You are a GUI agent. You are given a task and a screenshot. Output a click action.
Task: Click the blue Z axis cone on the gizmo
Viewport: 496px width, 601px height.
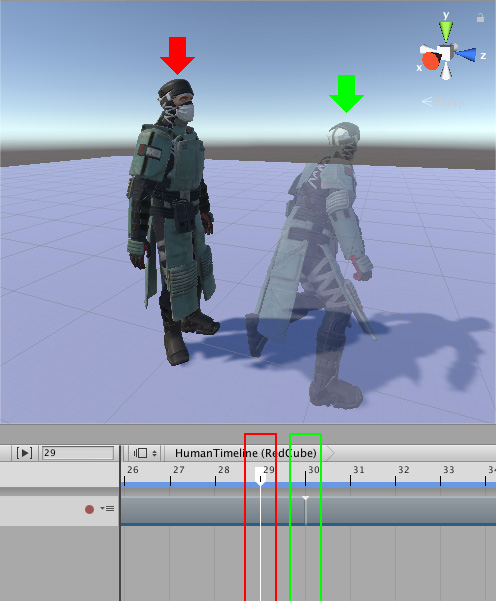[466, 54]
